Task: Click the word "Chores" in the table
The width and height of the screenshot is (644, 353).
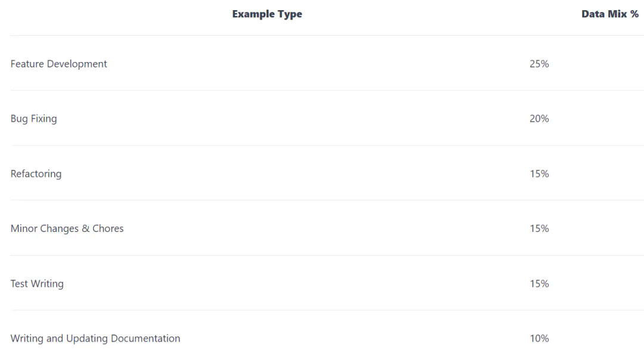Action: pyautogui.click(x=108, y=228)
